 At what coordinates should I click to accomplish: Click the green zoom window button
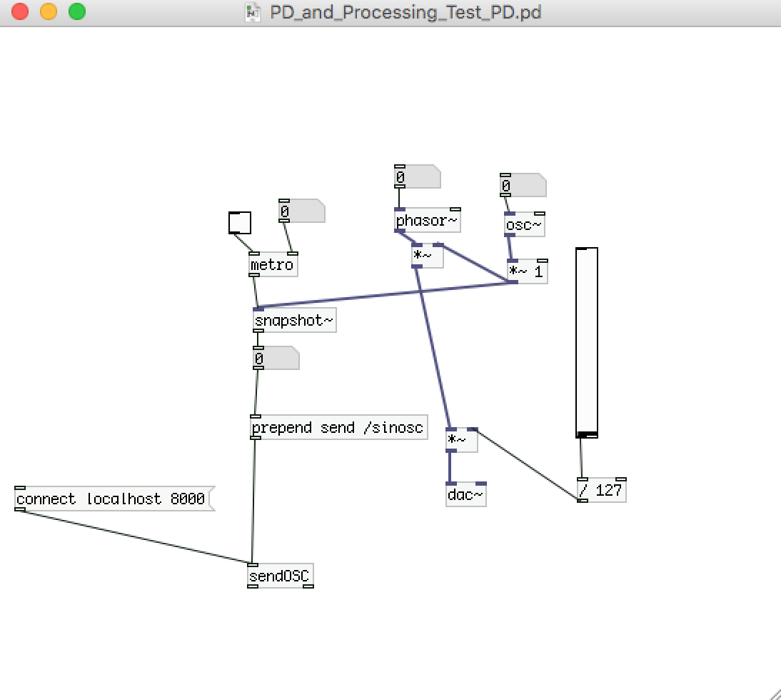[77, 11]
